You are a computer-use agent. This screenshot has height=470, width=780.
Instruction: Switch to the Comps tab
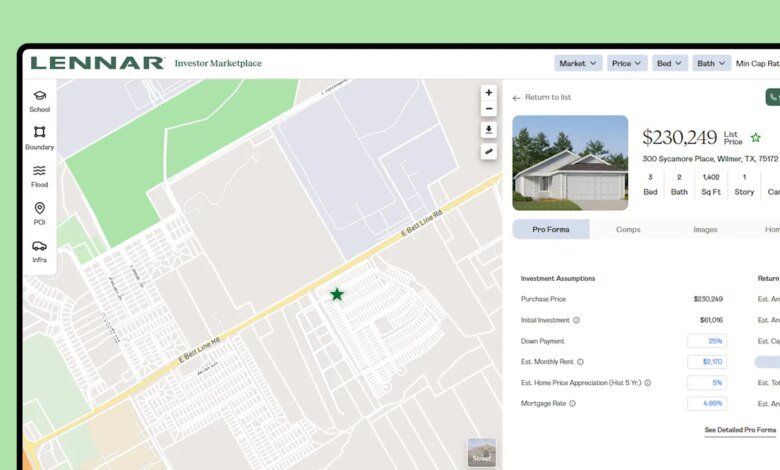coord(628,229)
